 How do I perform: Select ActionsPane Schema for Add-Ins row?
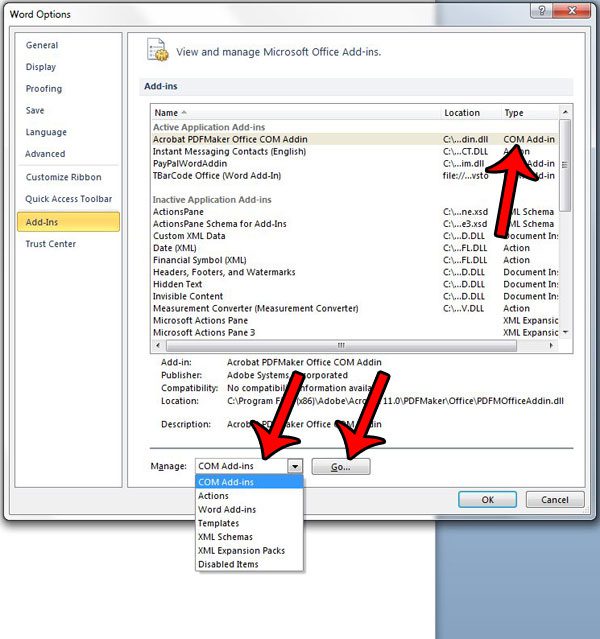(355, 224)
